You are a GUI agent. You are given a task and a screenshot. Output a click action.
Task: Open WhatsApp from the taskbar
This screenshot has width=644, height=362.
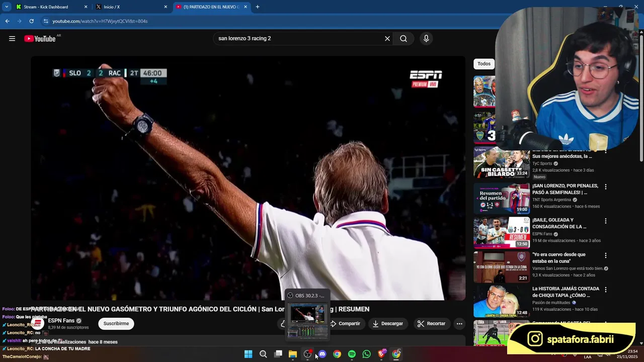[366, 354]
